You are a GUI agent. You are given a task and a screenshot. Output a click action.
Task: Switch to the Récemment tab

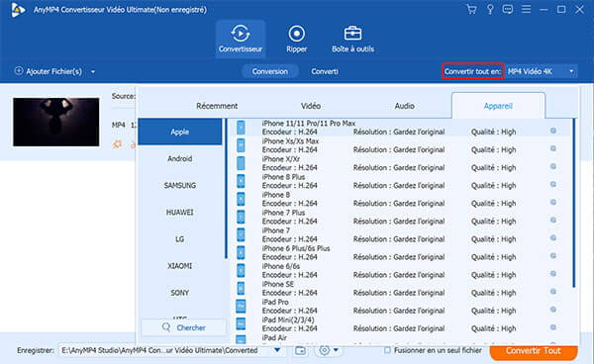tap(217, 106)
